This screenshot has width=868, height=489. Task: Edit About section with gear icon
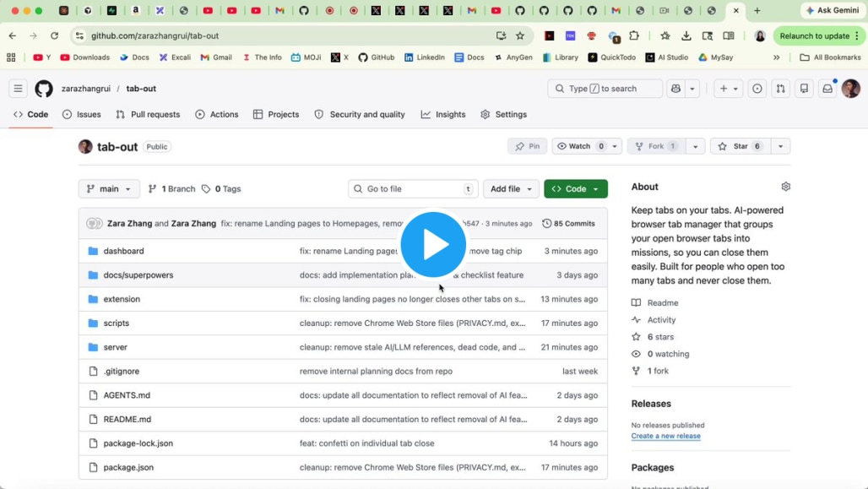click(x=785, y=187)
